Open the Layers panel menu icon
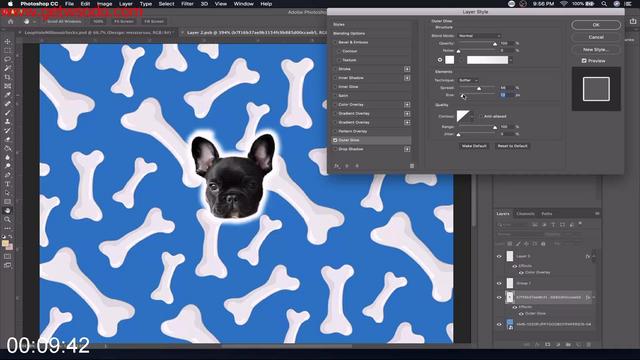Screen dimensions: 640x360 [597, 213]
